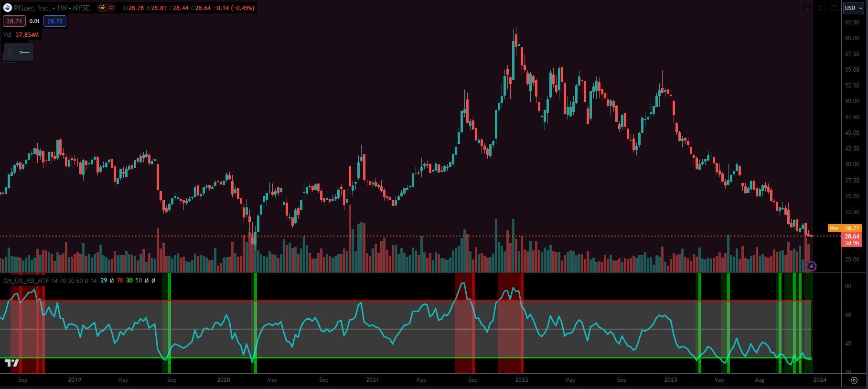
Task: Grab the floating toolbar drag handle
Action: click(x=10, y=52)
